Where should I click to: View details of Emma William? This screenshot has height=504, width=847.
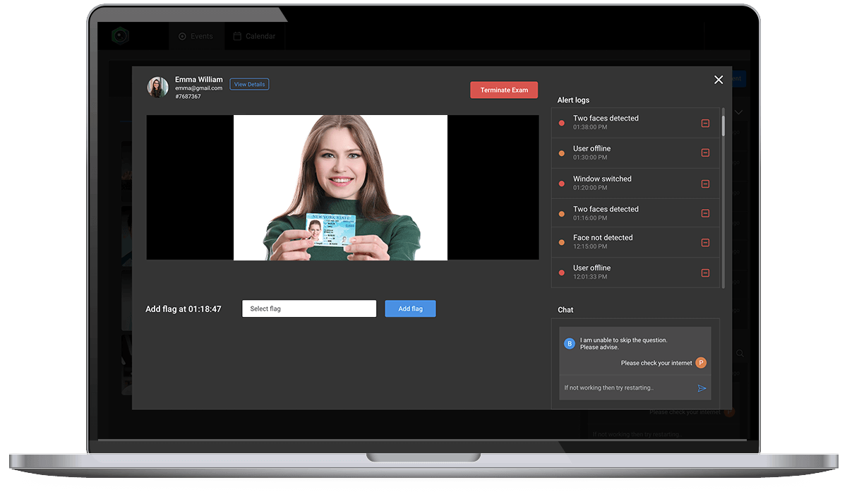point(248,83)
